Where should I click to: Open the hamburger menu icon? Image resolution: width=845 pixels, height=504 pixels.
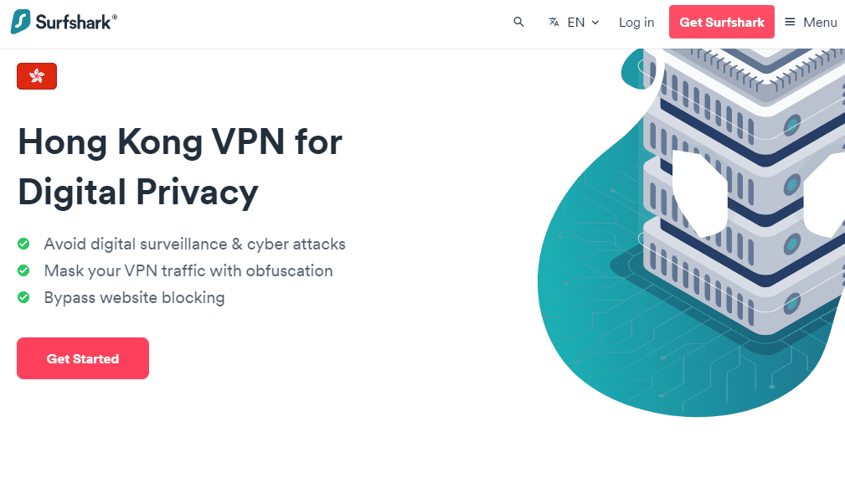pos(788,23)
